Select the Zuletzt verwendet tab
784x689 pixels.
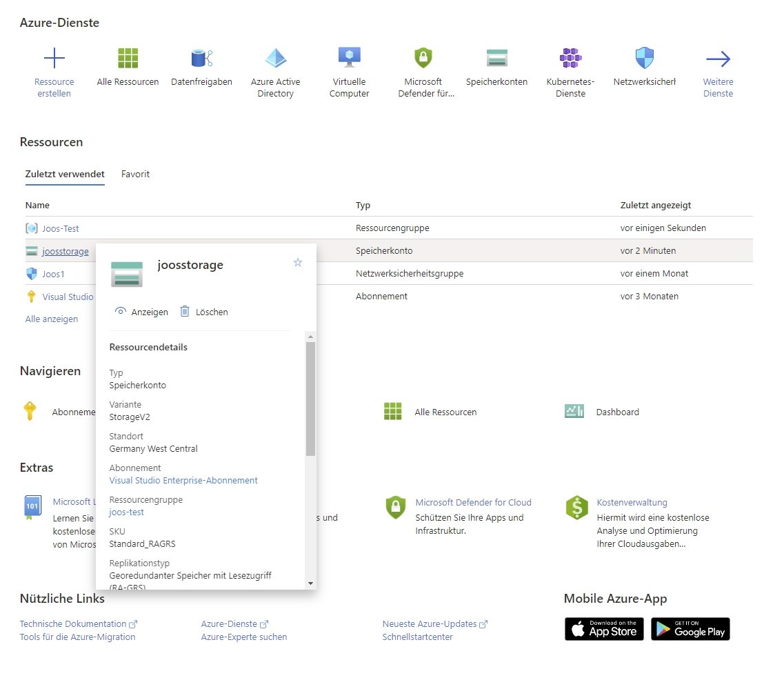click(x=64, y=174)
